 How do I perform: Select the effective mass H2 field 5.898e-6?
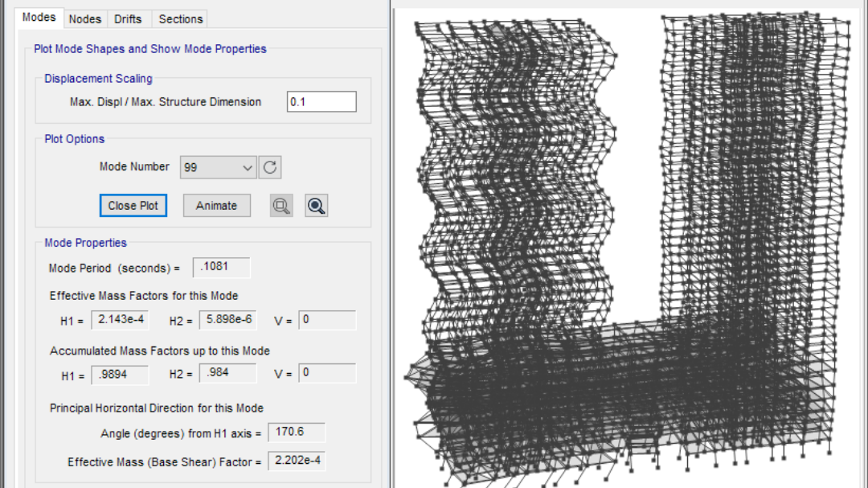coord(227,320)
